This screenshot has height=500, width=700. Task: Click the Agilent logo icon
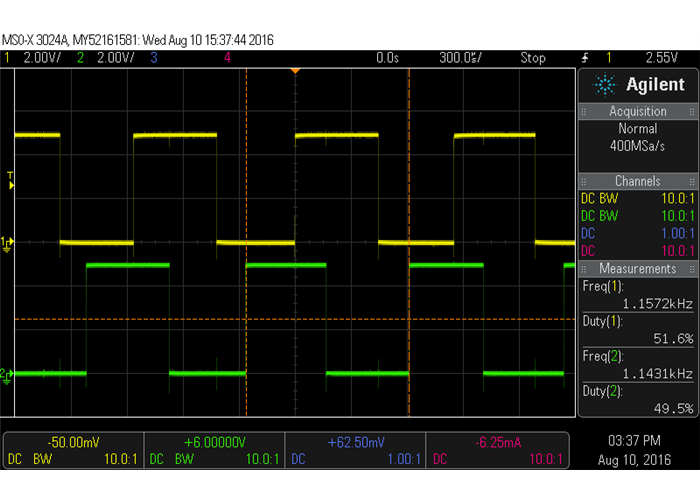605,84
